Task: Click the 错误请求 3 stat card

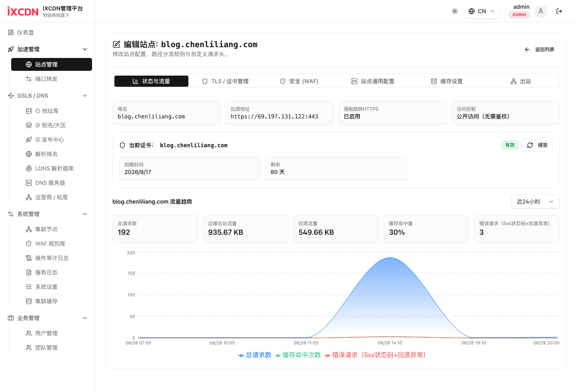Action: [x=517, y=229]
